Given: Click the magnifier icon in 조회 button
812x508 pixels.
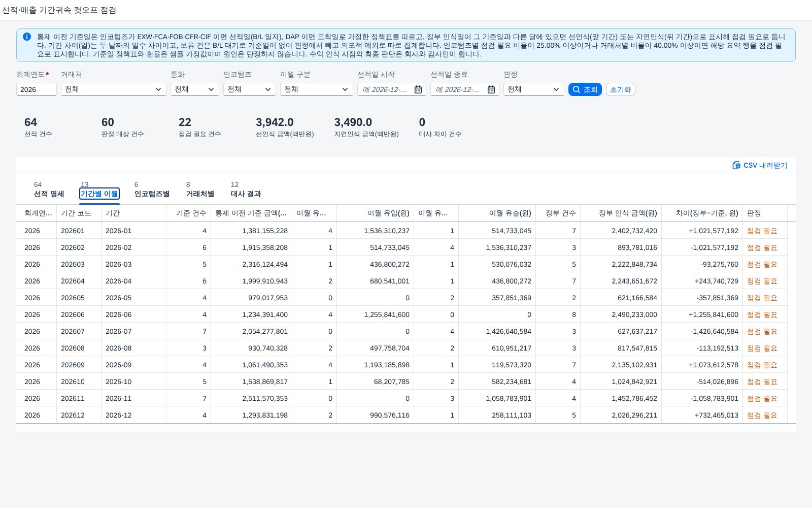Looking at the screenshot, I should click(577, 89).
